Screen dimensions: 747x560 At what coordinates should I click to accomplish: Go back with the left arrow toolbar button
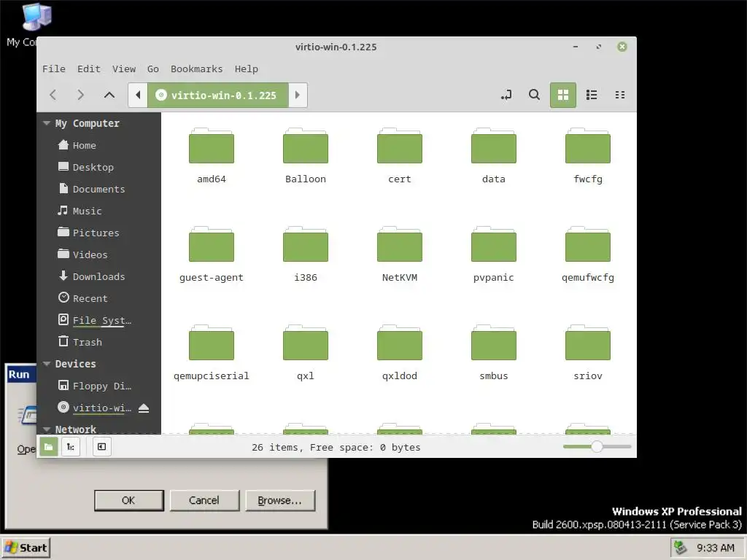[x=53, y=95]
